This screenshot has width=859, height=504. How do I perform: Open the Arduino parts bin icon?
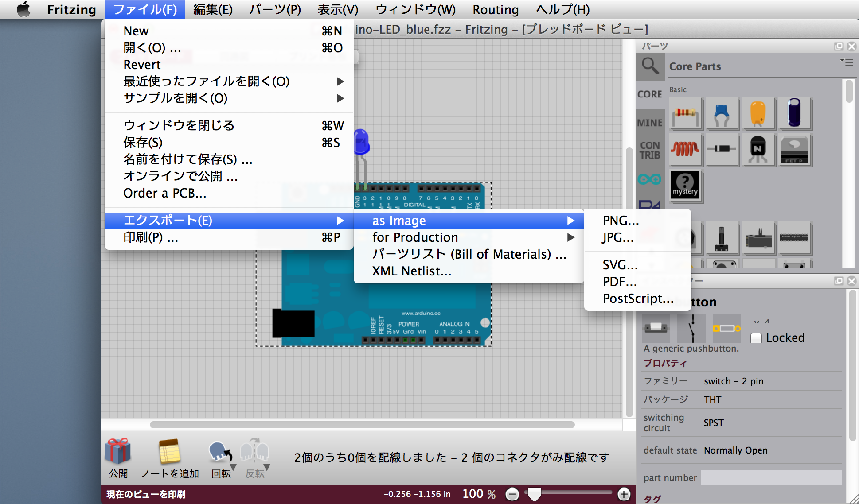650,179
